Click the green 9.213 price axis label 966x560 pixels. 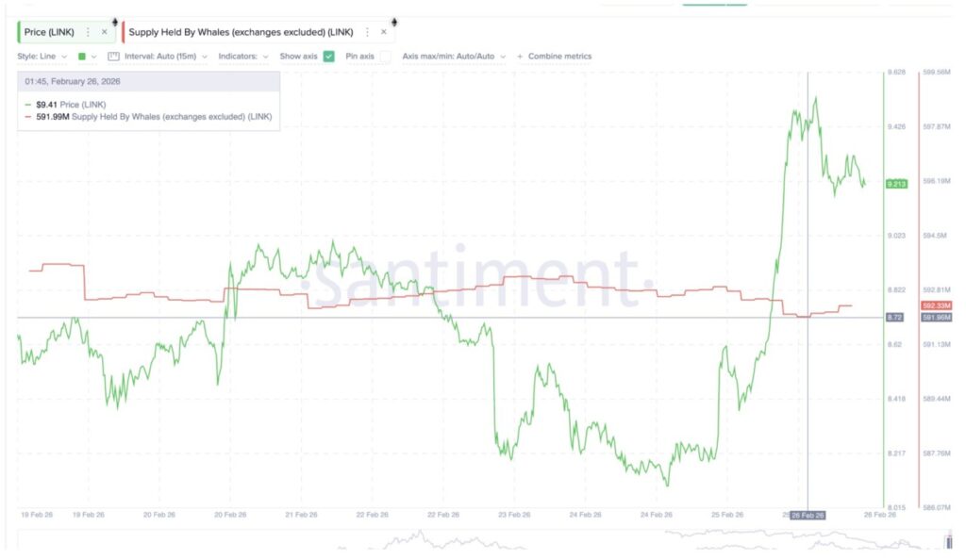[x=896, y=184]
